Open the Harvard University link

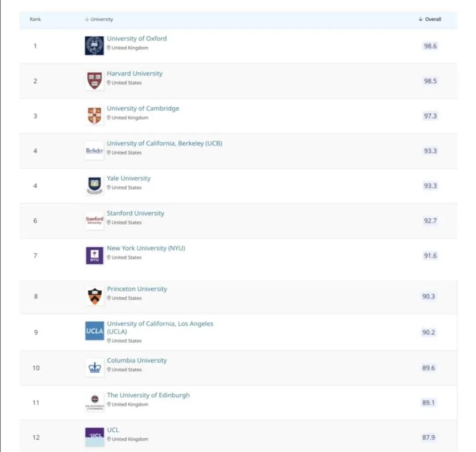click(x=134, y=74)
